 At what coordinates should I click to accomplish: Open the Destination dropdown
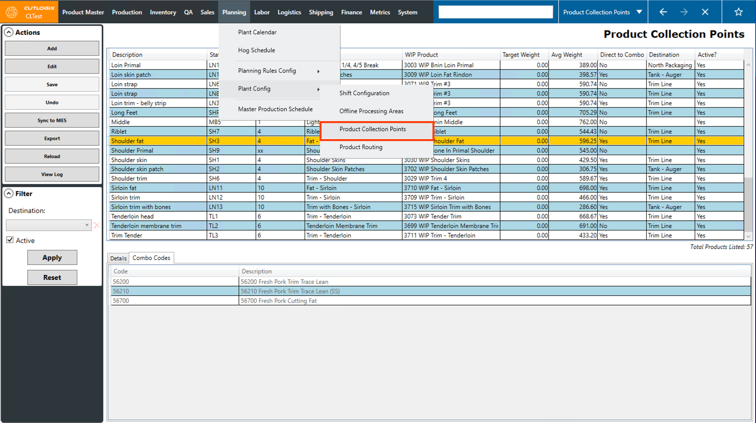click(x=87, y=225)
